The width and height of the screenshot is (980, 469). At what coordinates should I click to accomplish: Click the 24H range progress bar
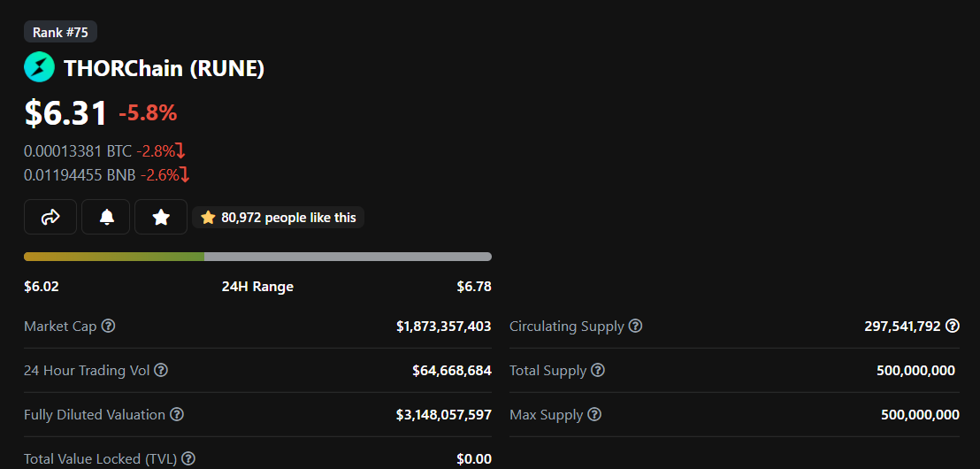pos(257,257)
